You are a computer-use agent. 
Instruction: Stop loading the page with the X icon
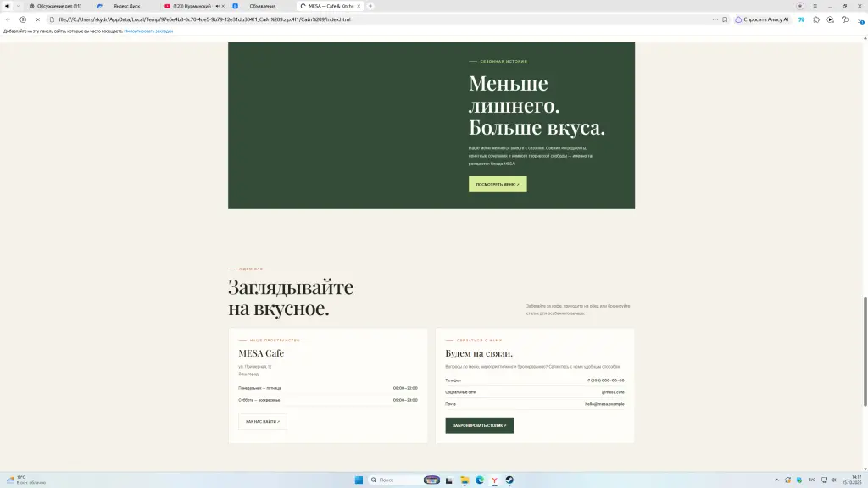point(37,19)
